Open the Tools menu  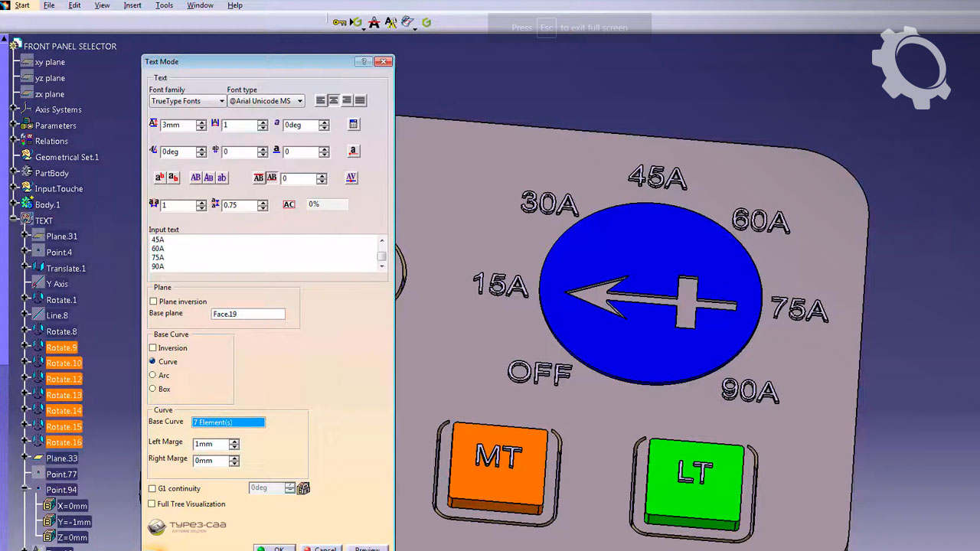tap(164, 5)
